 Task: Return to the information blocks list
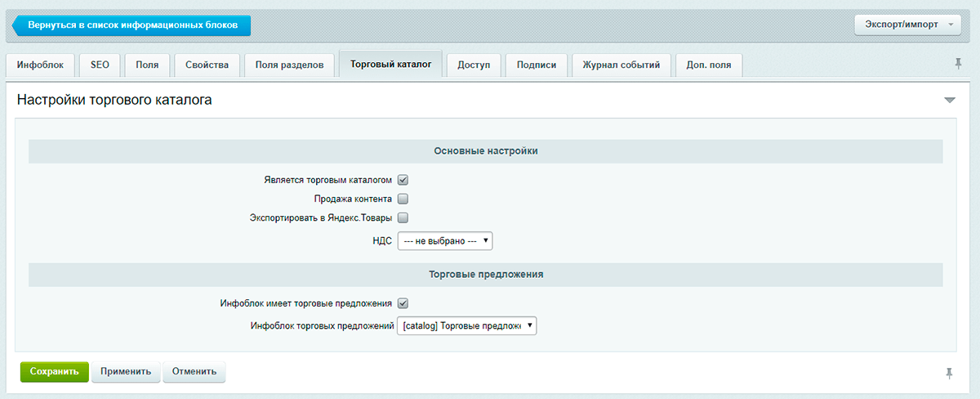[x=132, y=25]
